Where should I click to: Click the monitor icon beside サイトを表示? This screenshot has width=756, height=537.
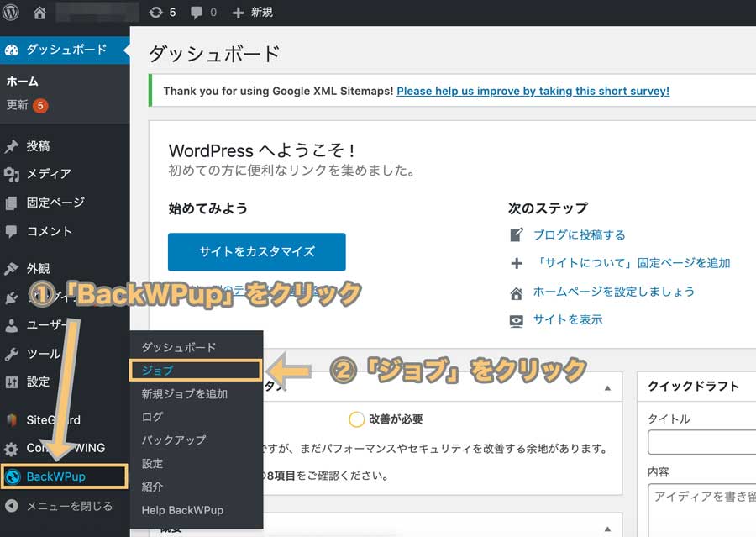(517, 321)
